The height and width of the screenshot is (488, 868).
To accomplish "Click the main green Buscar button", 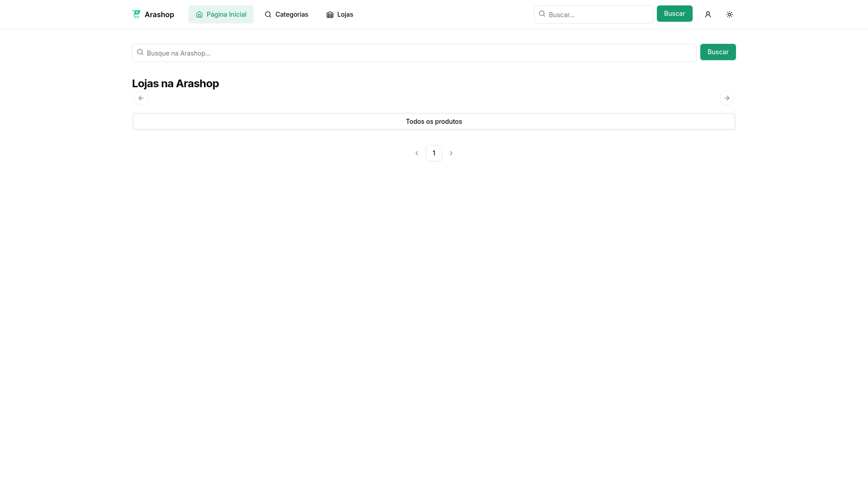I will click(x=718, y=52).
